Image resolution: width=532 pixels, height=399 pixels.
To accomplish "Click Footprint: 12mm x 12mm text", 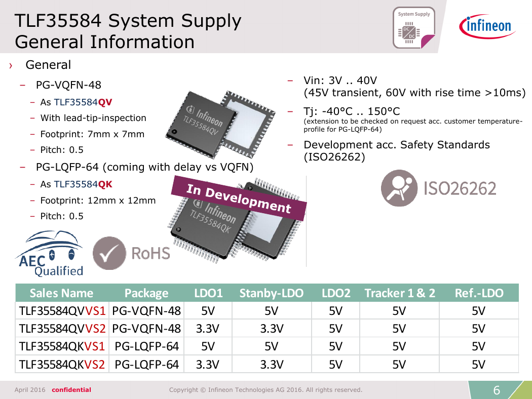I will (x=98, y=201).
